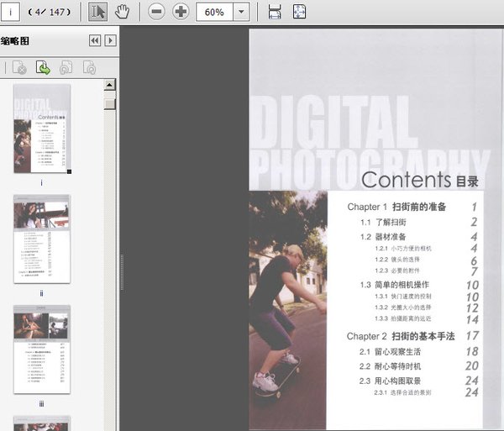
Task: Select page ii thumbnail
Action: [42, 240]
